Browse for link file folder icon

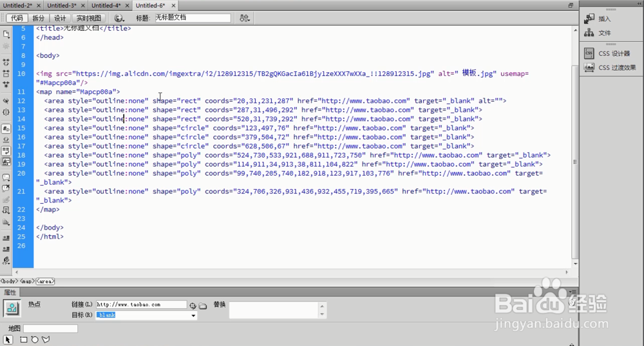point(203,305)
